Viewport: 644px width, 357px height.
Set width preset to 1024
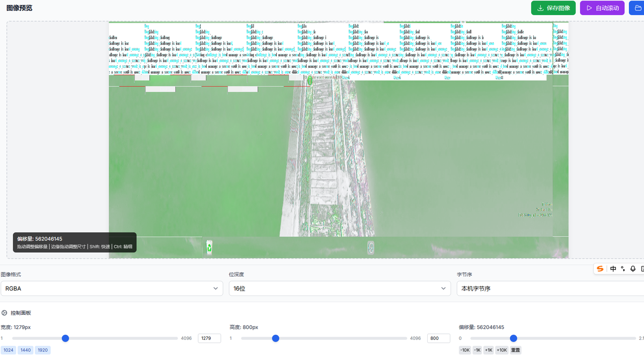8,350
